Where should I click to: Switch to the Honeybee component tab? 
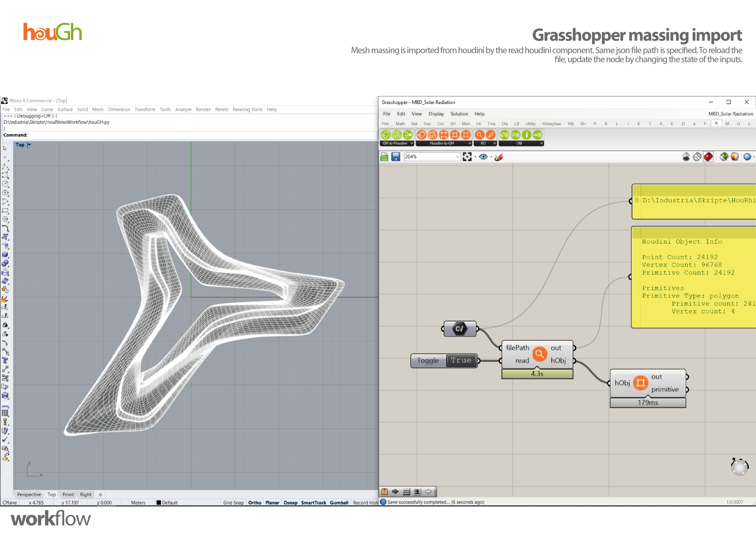pyautogui.click(x=551, y=124)
